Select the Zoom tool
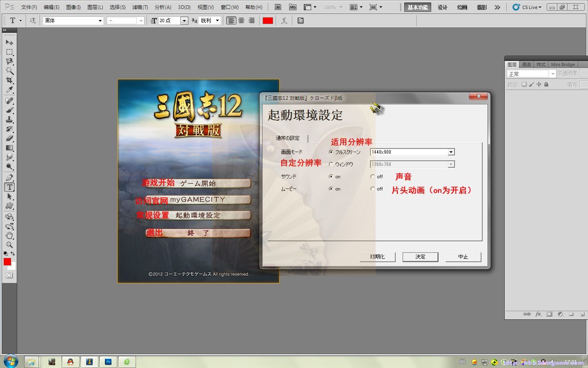Viewport: 588px width, 368px height. click(9, 245)
